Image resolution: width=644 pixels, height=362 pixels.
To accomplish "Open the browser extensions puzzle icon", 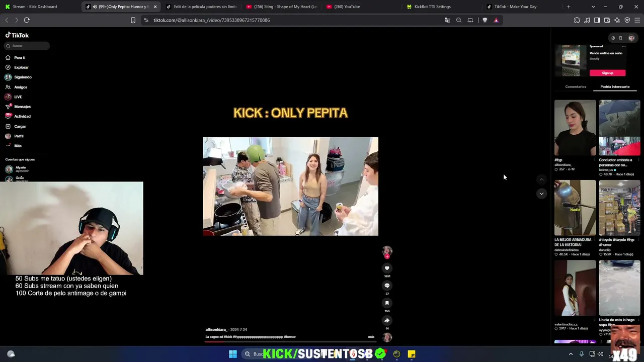I will (577, 20).
